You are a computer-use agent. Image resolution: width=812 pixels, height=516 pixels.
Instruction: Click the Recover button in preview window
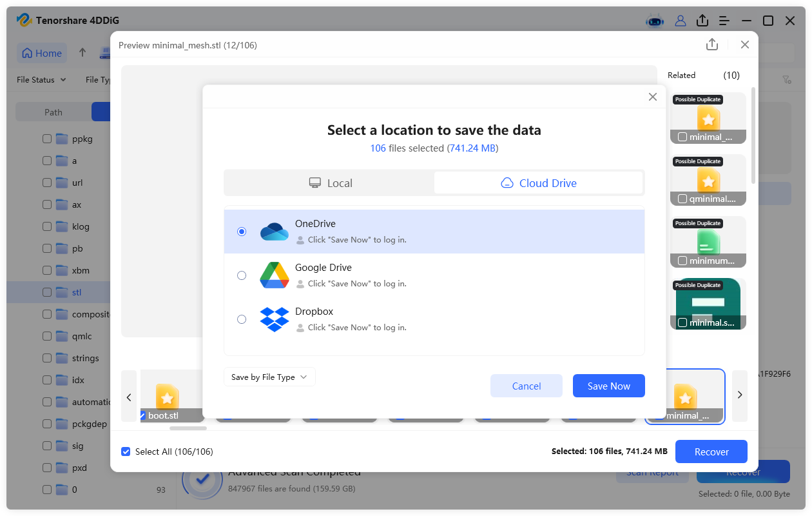pyautogui.click(x=711, y=451)
